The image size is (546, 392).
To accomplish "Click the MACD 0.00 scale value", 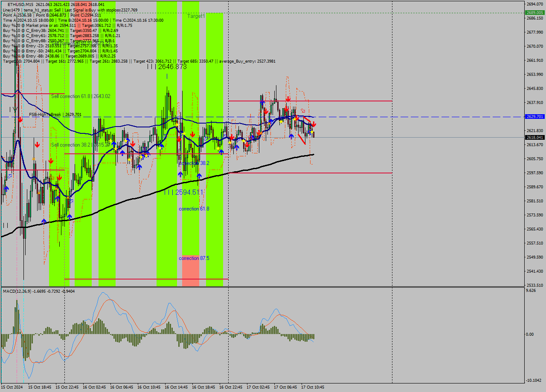I will [x=530, y=334].
